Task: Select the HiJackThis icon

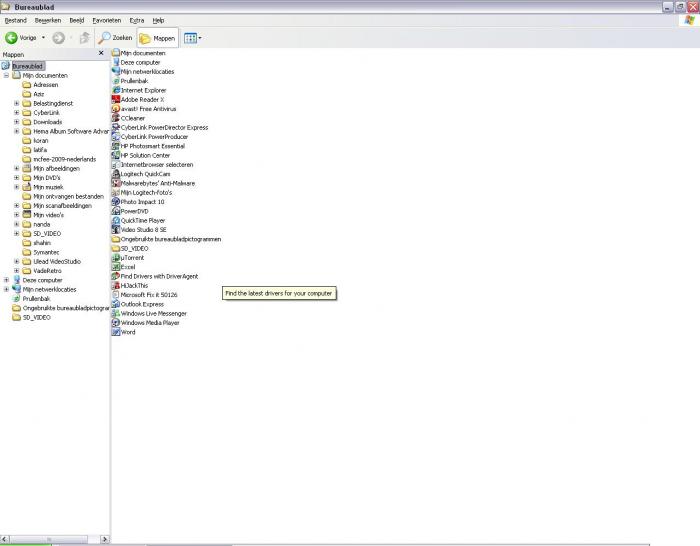Action: [116, 286]
